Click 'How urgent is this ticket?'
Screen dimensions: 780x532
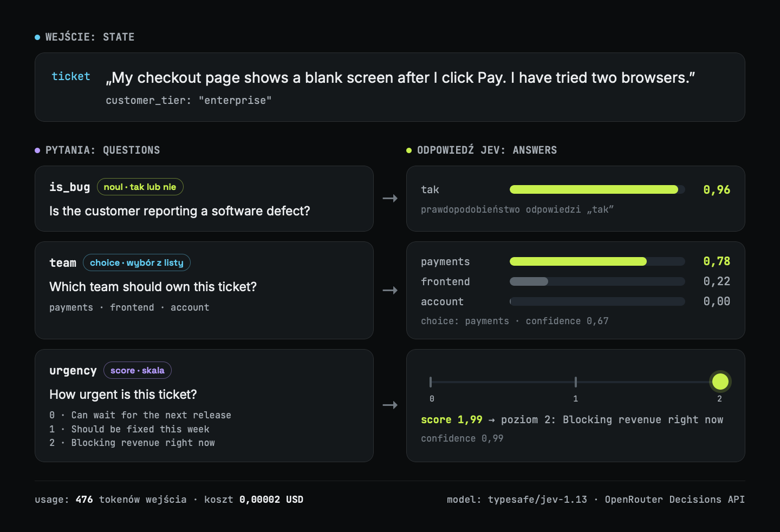123,395
